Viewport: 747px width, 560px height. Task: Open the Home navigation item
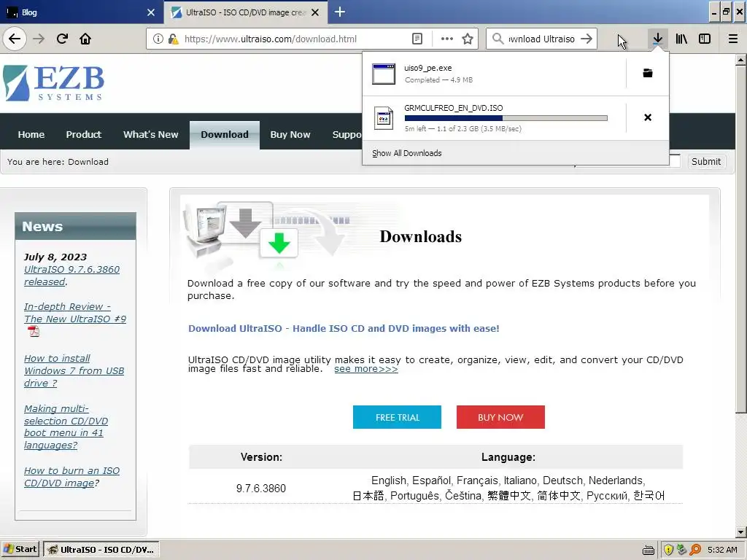pos(31,135)
